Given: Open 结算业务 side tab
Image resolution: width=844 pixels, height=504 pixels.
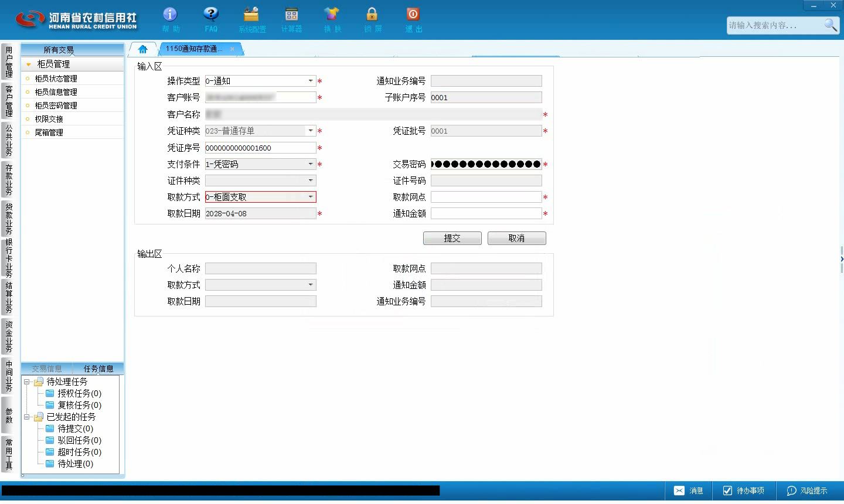Looking at the screenshot, I should (8, 298).
